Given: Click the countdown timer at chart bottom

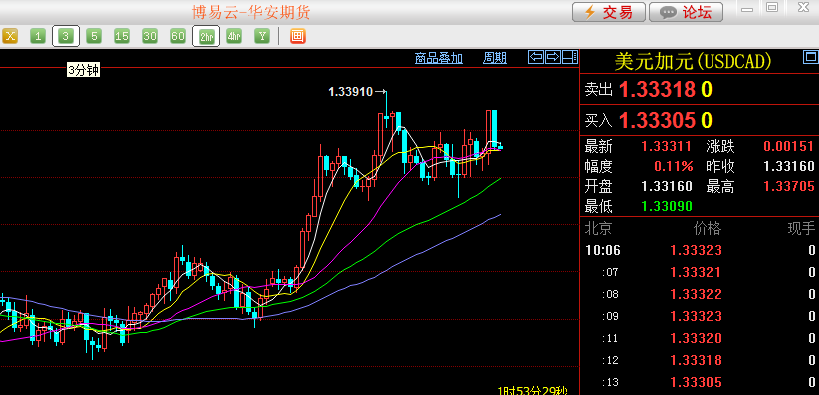Looking at the screenshot, I should pyautogui.click(x=533, y=390).
